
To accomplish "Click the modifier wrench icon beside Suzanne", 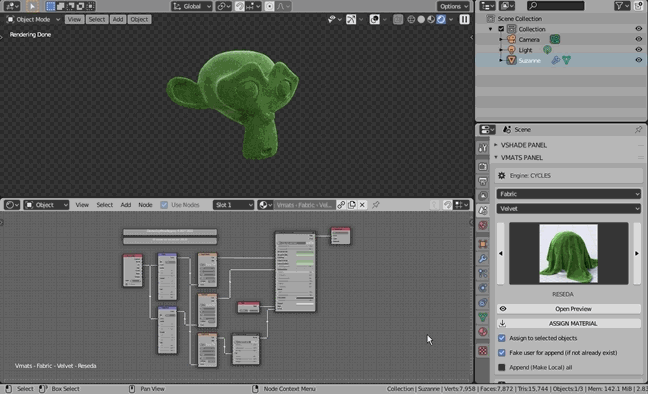I will (555, 60).
